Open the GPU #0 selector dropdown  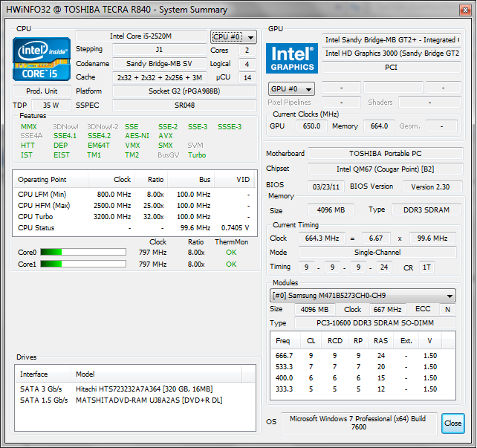point(291,89)
